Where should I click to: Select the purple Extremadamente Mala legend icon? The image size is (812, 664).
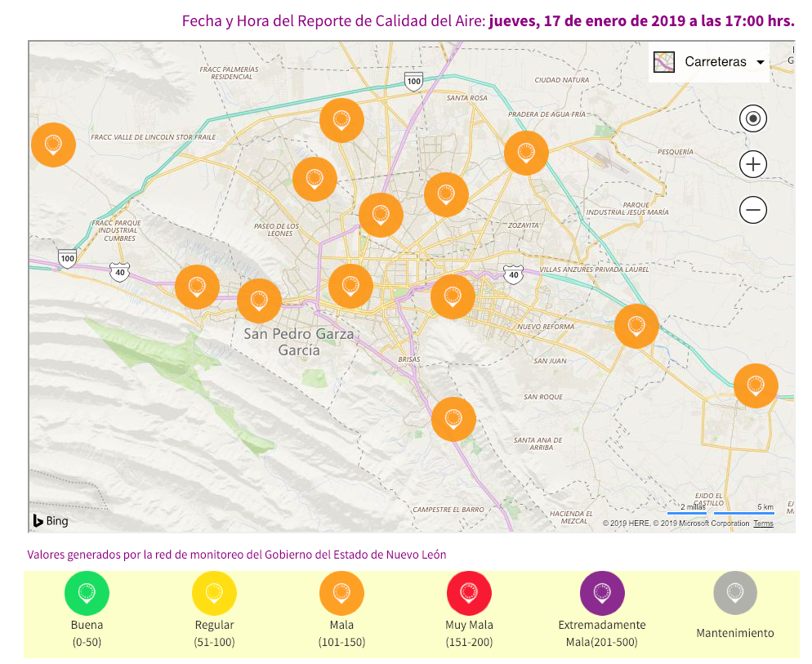click(x=602, y=594)
